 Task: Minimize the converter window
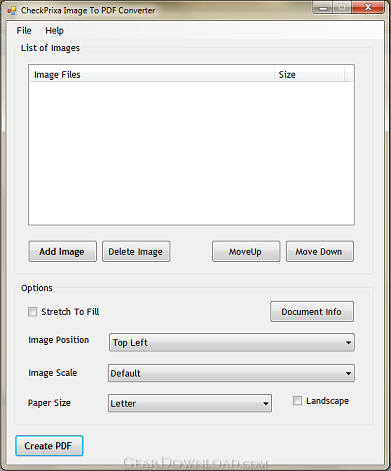323,8
